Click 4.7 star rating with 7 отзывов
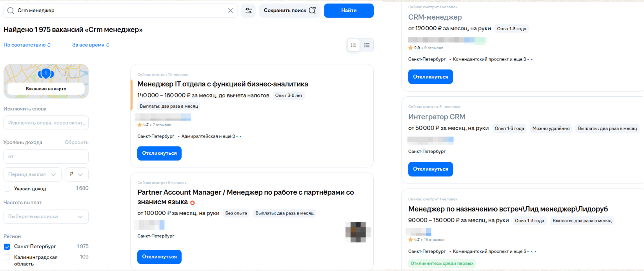This screenshot has height=271, width=644. pos(154,125)
